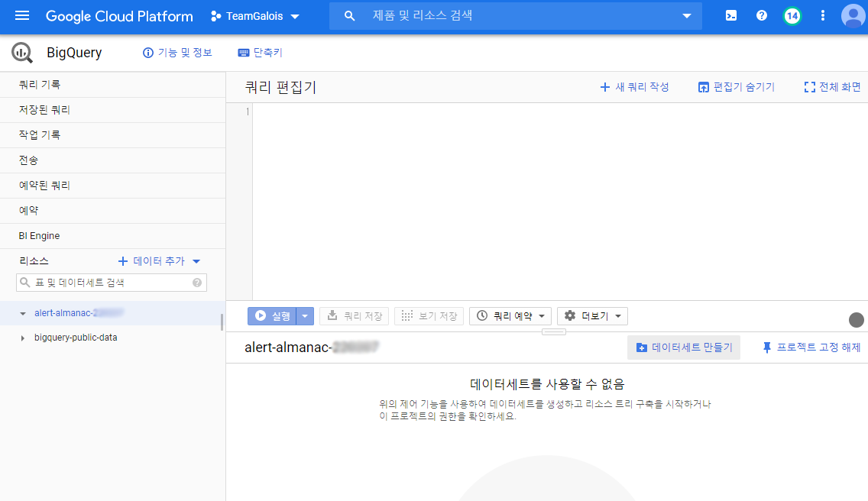The width and height of the screenshot is (868, 501).
Task: Select 전송 in sidebar
Action: [113, 160]
